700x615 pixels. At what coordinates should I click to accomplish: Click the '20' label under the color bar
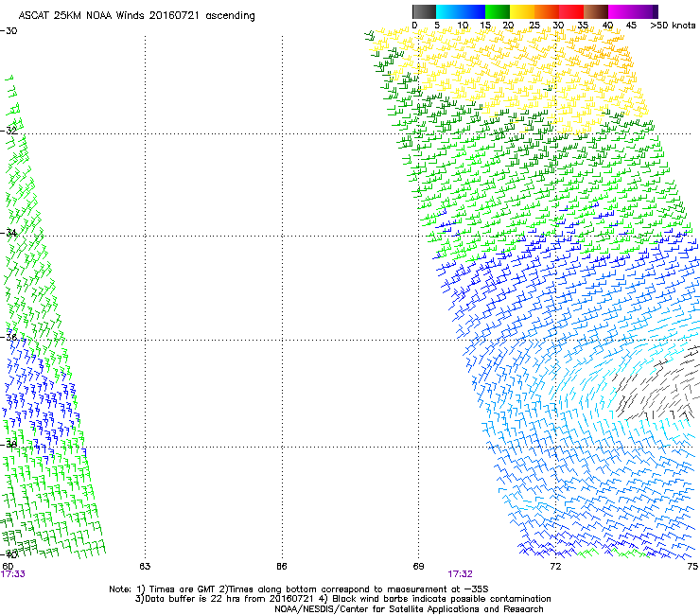click(x=509, y=26)
